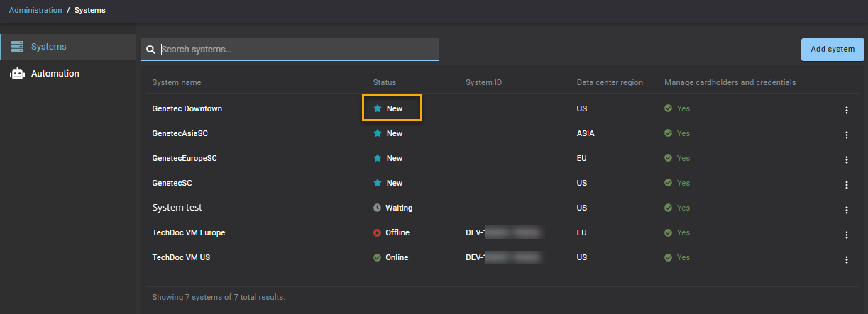Open the kebab menu for GenetecAsiaSC row

point(846,135)
